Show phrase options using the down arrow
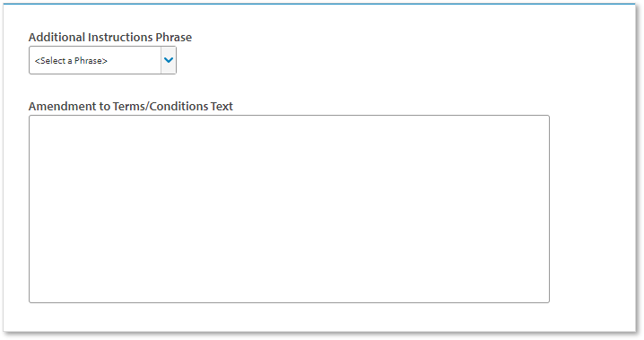This screenshot has height=340, width=644. pyautogui.click(x=169, y=60)
